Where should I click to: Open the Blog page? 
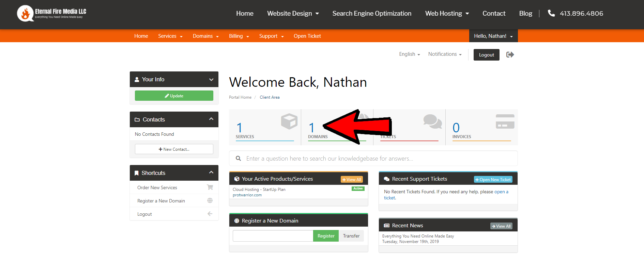click(525, 14)
